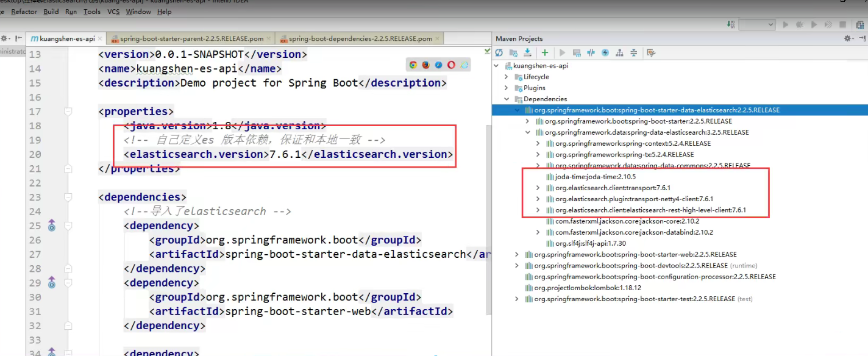This screenshot has height=356, width=868.
Task: Select org.projectlombok:lombok:1.18.12 entry
Action: [588, 288]
